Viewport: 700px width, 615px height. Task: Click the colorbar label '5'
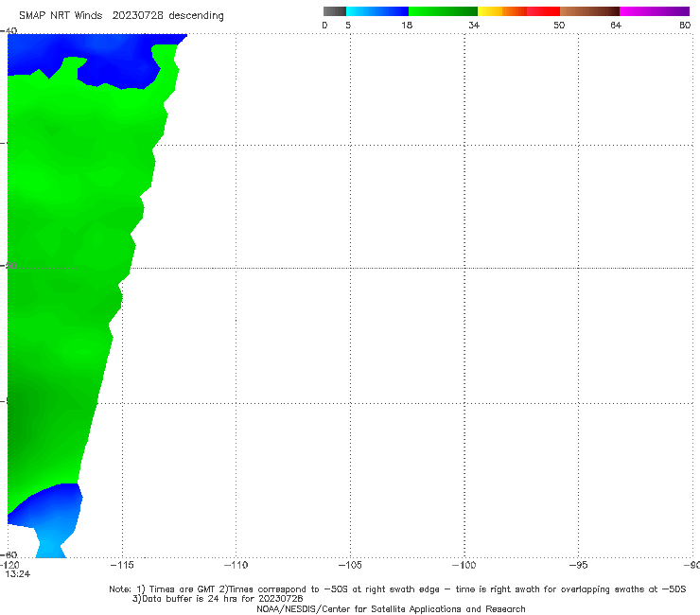pyautogui.click(x=348, y=25)
